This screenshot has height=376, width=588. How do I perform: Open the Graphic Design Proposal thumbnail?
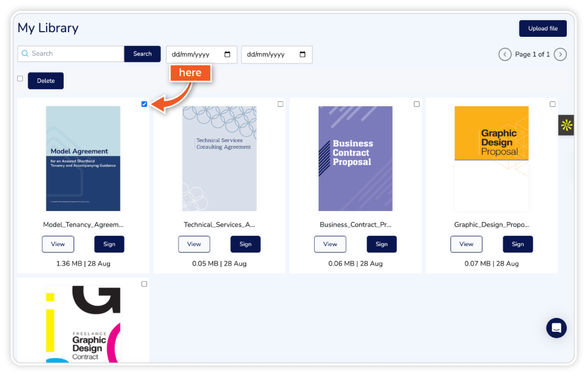tap(492, 159)
